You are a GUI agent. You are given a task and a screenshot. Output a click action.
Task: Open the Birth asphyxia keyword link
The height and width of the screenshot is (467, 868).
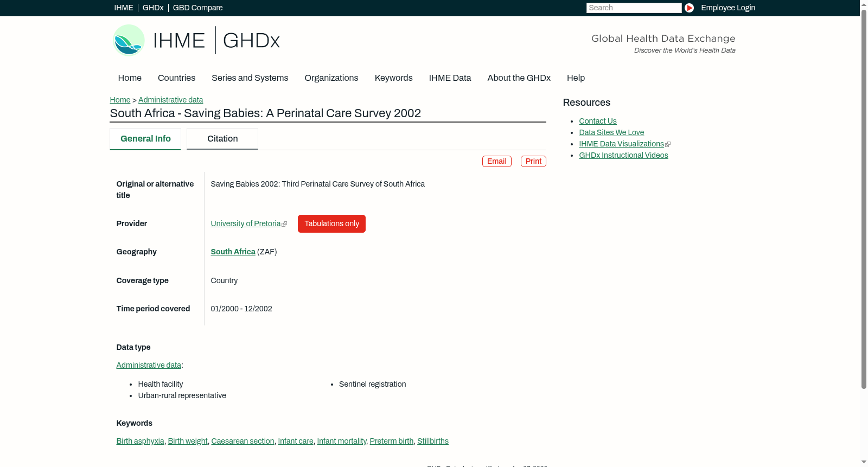[x=140, y=441]
